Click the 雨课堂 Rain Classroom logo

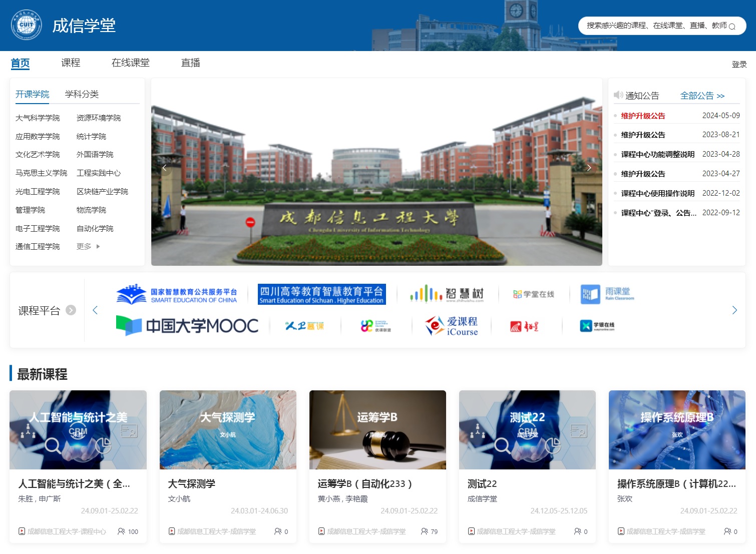(607, 294)
